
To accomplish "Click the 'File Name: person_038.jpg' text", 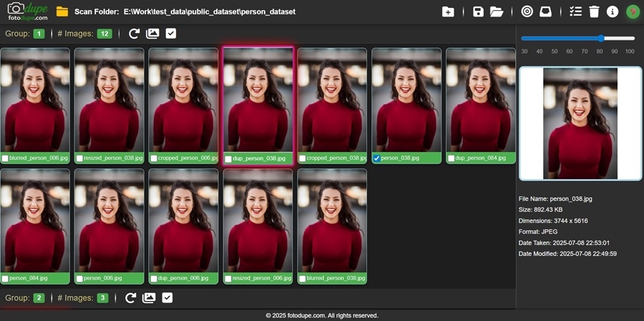I will tap(555, 198).
